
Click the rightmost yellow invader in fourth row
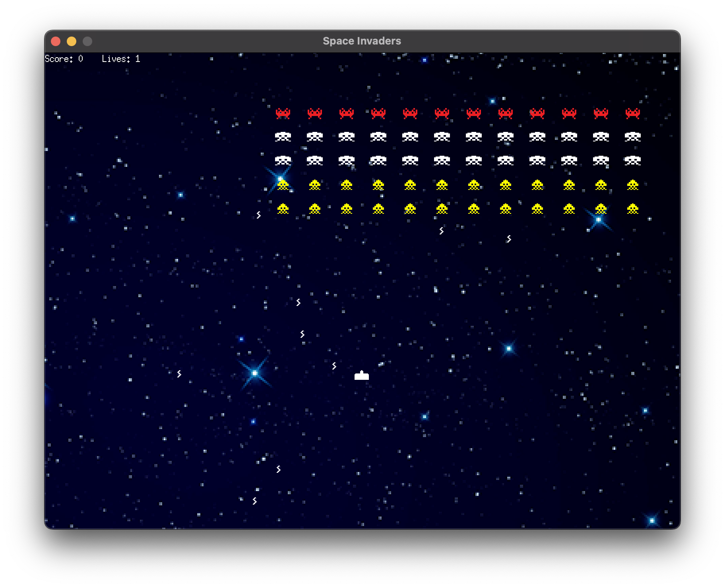click(x=632, y=185)
